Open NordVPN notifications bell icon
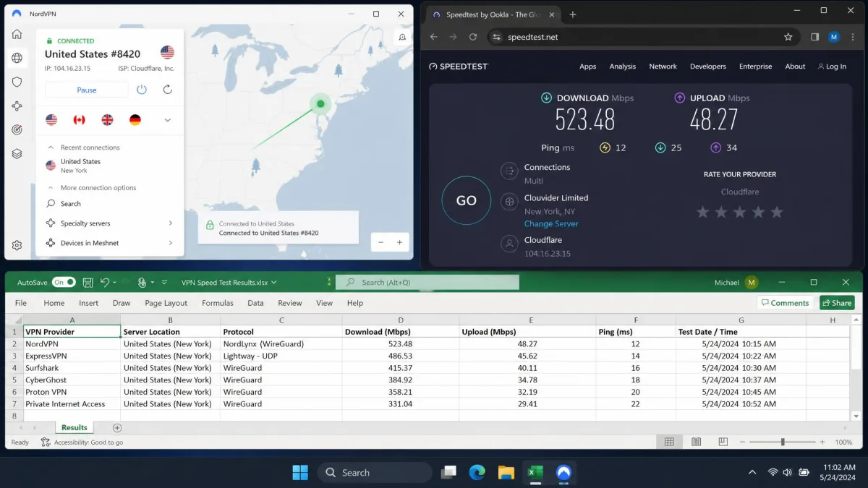The height and width of the screenshot is (488, 868). pyautogui.click(x=402, y=38)
